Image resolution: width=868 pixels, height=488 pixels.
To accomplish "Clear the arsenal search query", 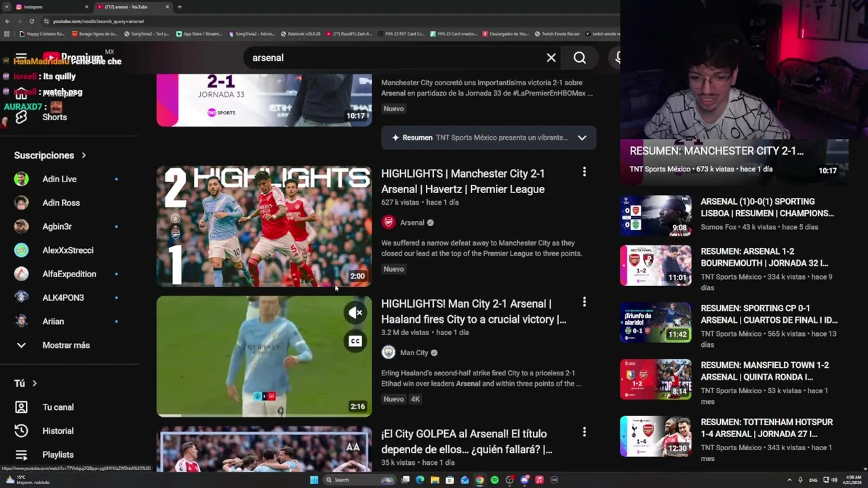I will [551, 58].
